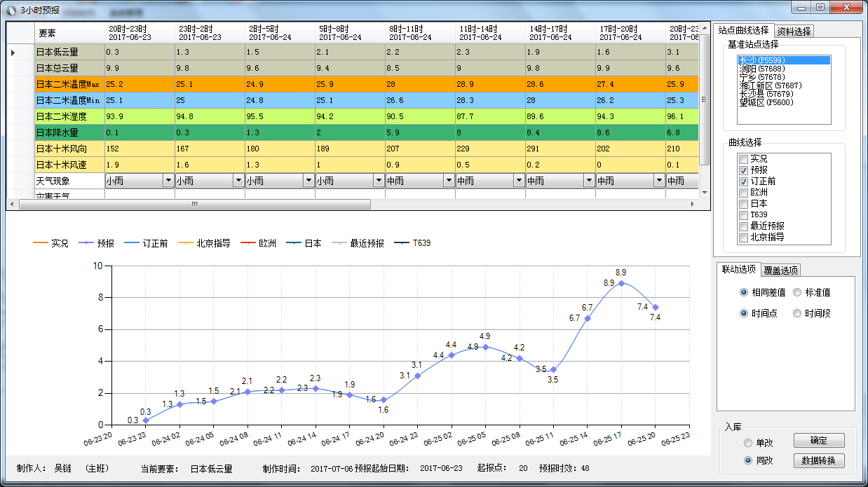This screenshot has width=868, height=487.
Task: Click the 8.9 peak data point marker
Action: (621, 283)
